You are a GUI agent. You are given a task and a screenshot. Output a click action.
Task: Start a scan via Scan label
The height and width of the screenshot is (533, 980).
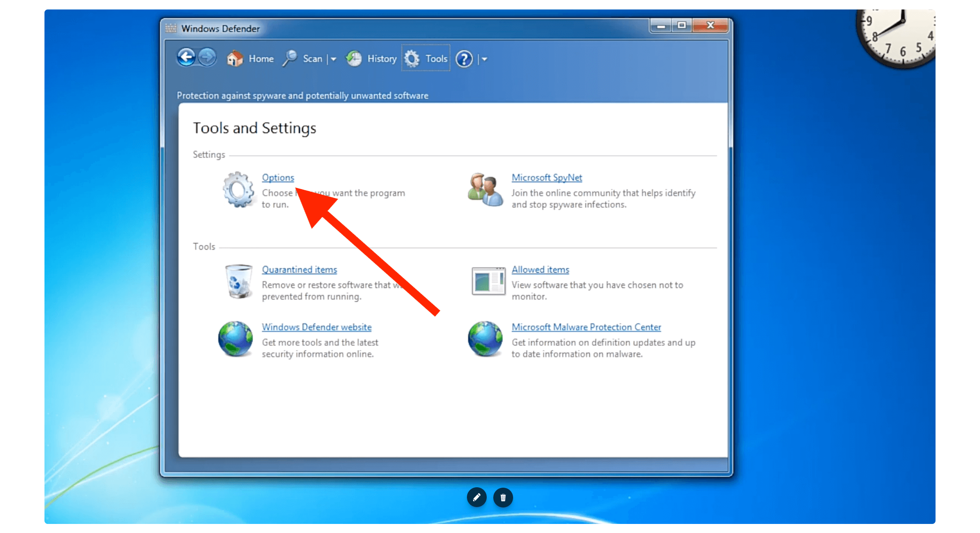(x=313, y=59)
